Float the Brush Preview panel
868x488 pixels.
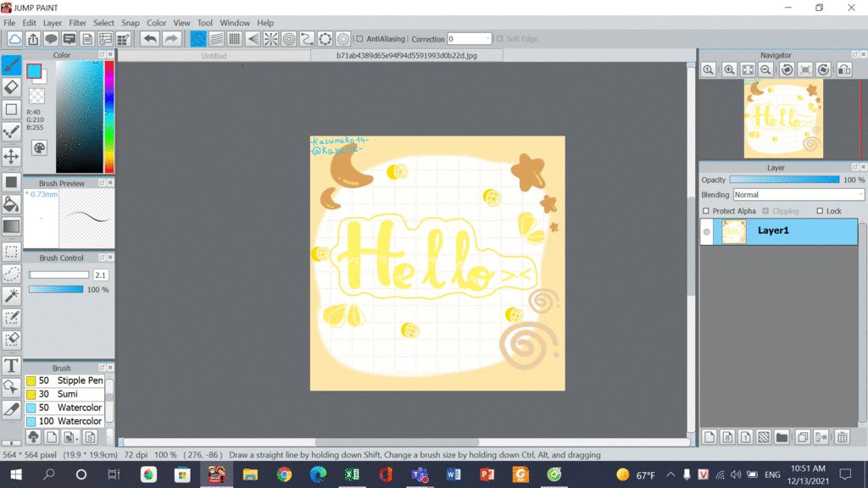(x=102, y=183)
